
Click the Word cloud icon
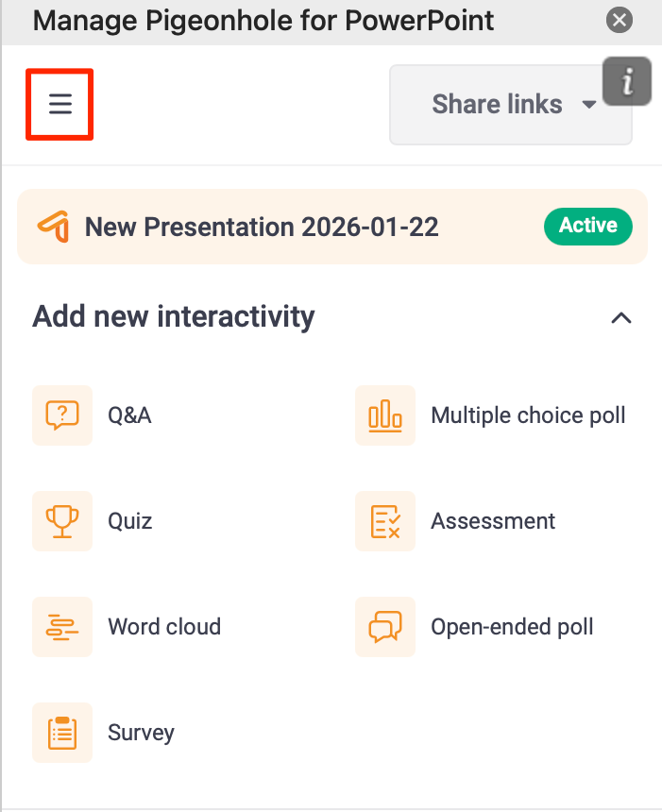tap(62, 627)
